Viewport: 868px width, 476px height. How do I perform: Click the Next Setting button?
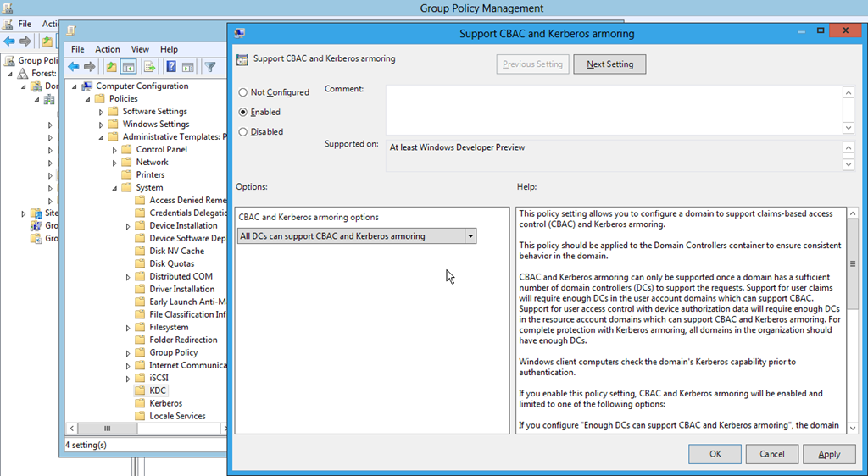609,64
